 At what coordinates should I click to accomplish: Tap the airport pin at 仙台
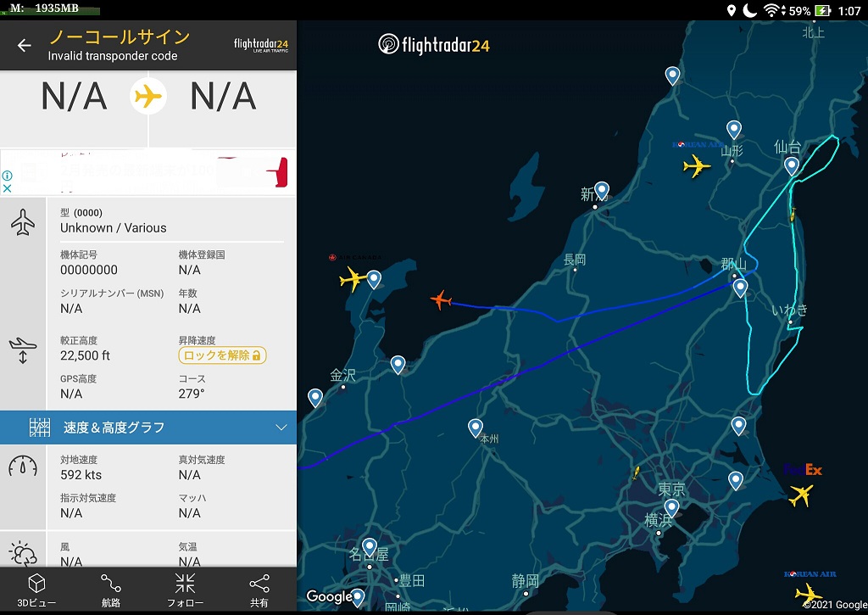[792, 166]
